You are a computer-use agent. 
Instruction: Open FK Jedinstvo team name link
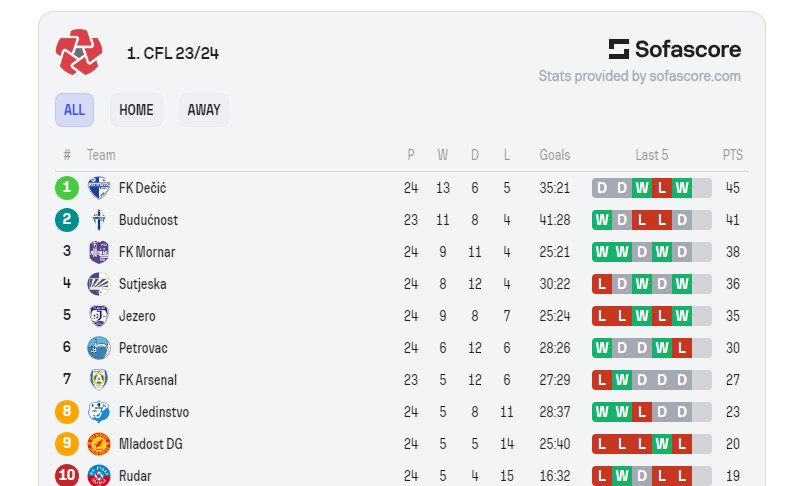pos(154,412)
